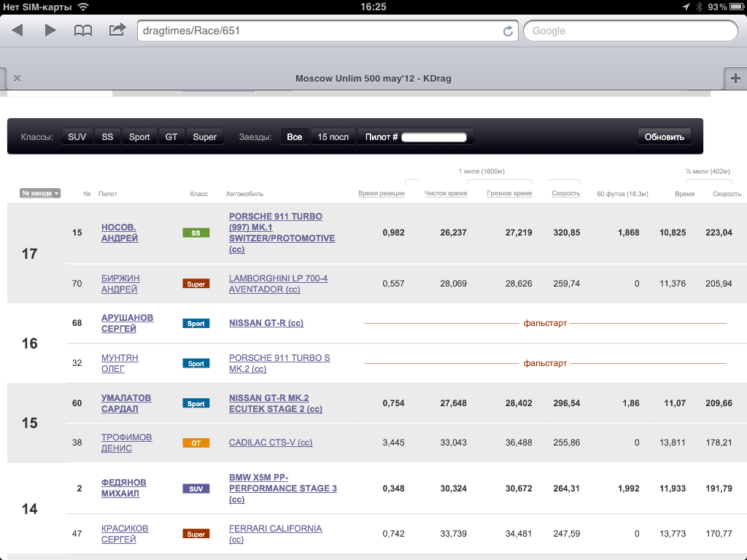747x560 pixels.
Task: Open a new tab with plus button
Action: (x=735, y=78)
